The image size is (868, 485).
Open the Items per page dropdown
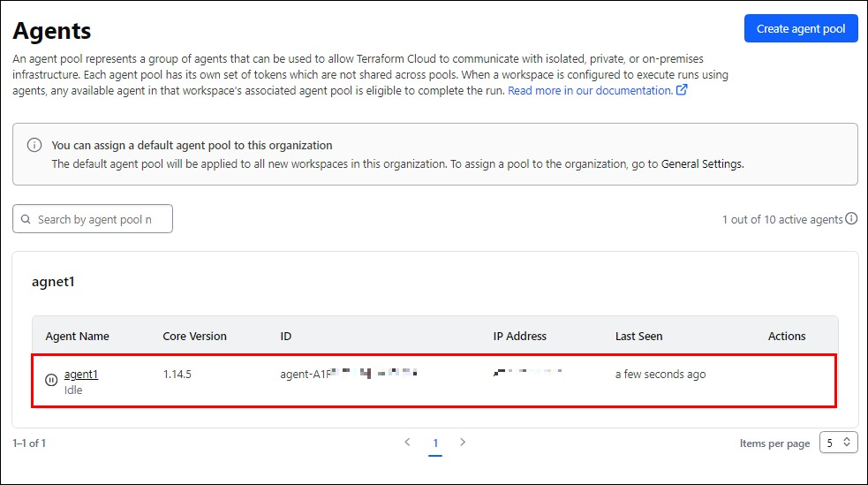click(838, 443)
